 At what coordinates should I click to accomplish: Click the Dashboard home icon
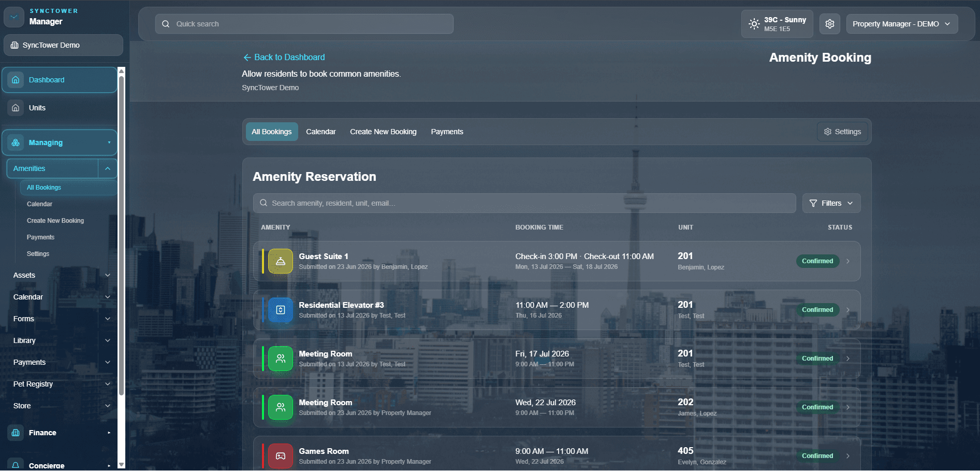pyautogui.click(x=16, y=80)
